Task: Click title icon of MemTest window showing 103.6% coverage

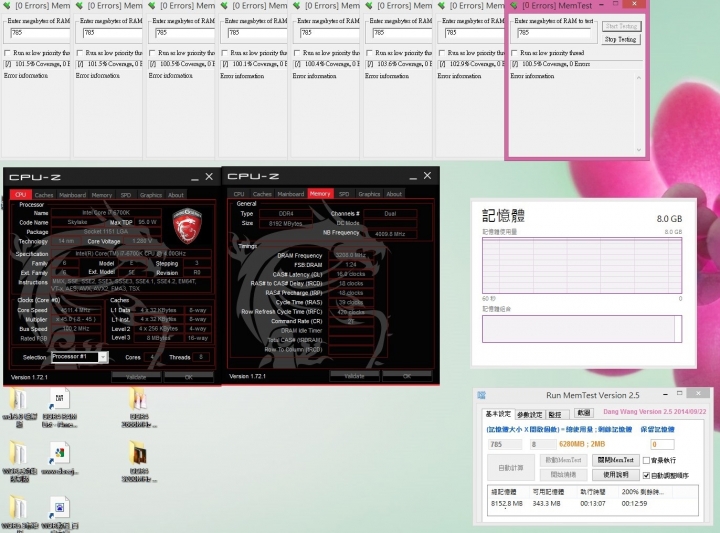Action: tap(369, 6)
